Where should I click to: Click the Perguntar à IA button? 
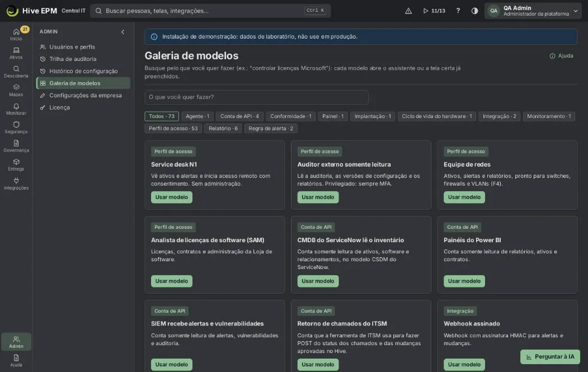coord(550,357)
